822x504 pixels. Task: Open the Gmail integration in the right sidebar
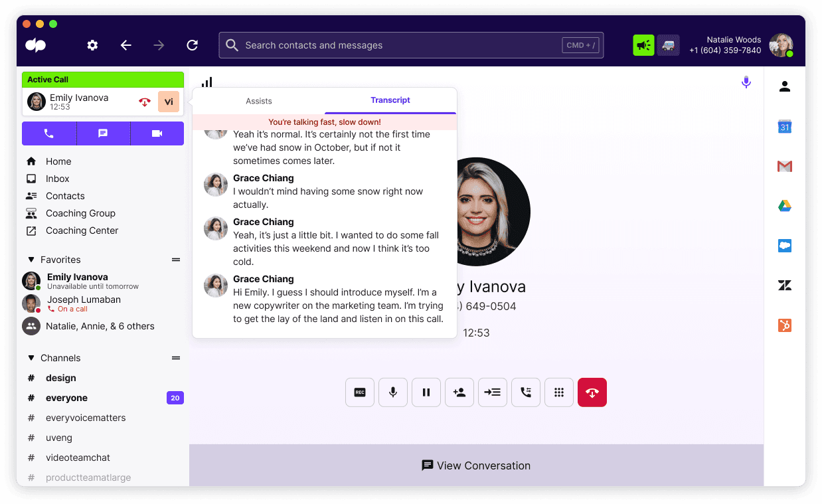click(784, 166)
